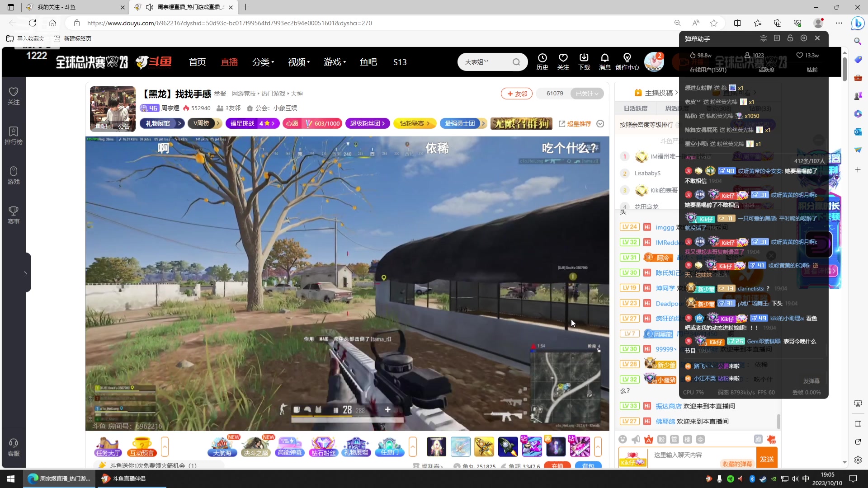
Task: Open 收藏的弹幕 saved danmu button
Action: (x=737, y=464)
